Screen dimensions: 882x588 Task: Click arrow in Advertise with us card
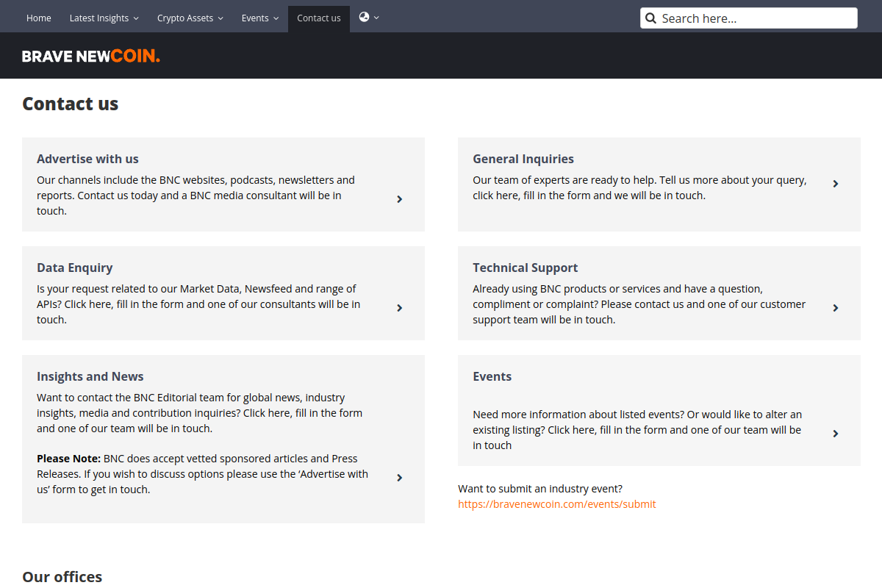click(x=400, y=199)
